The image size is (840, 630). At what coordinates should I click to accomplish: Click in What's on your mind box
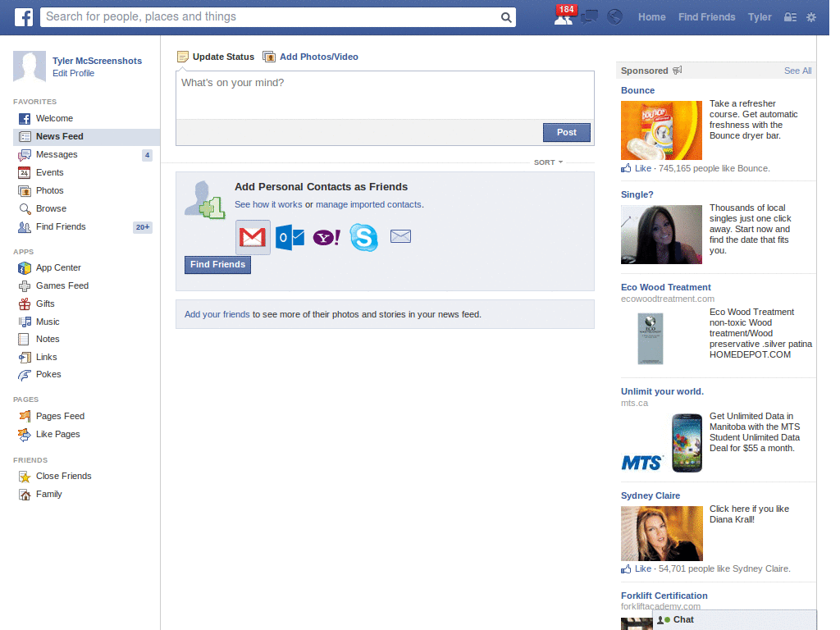tap(385, 95)
